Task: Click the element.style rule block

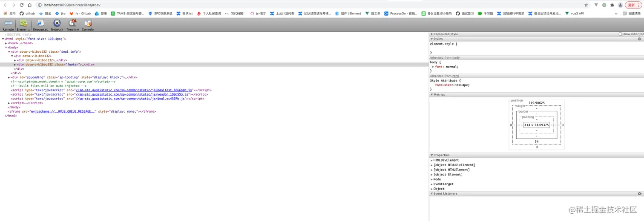Action: tap(537, 48)
